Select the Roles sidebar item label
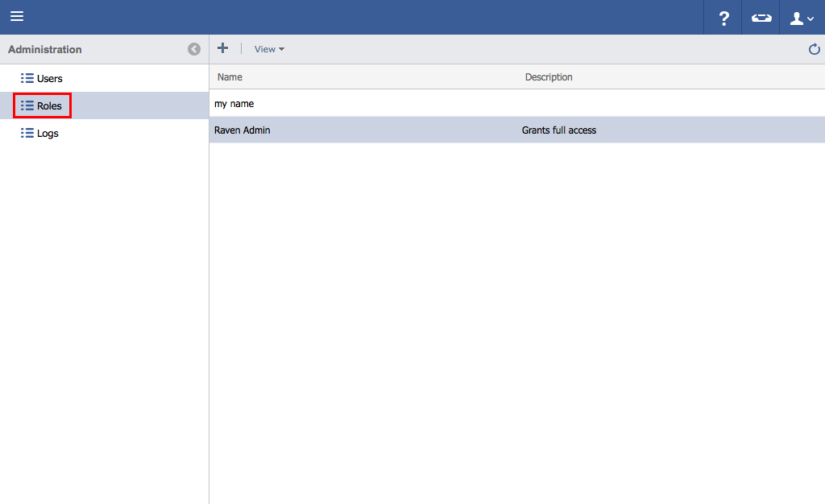 point(49,106)
